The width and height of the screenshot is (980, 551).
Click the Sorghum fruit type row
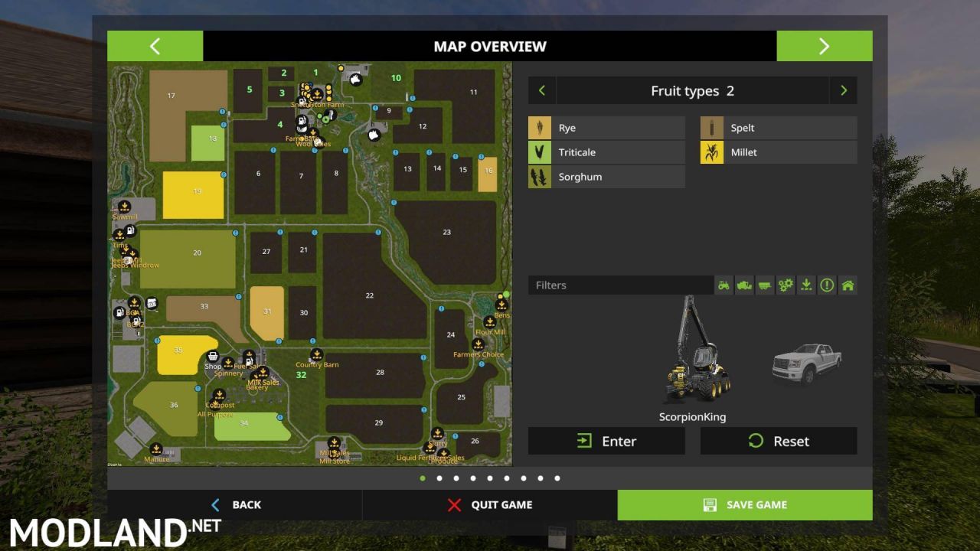click(x=606, y=177)
